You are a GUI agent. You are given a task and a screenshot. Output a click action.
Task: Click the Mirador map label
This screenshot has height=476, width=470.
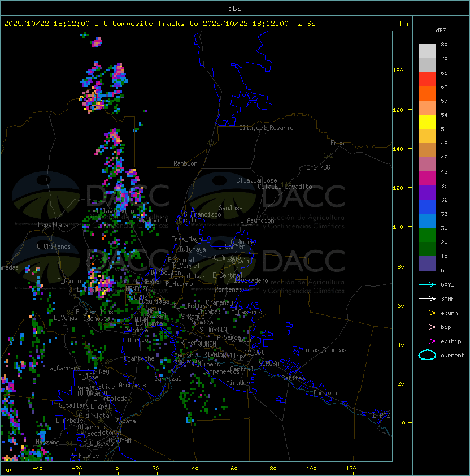pyautogui.click(x=238, y=383)
